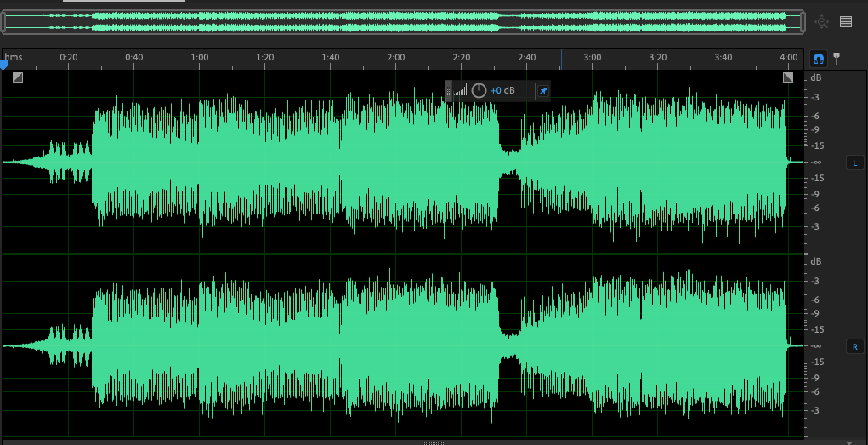Click the fade-in handle at waveform start

(x=18, y=77)
